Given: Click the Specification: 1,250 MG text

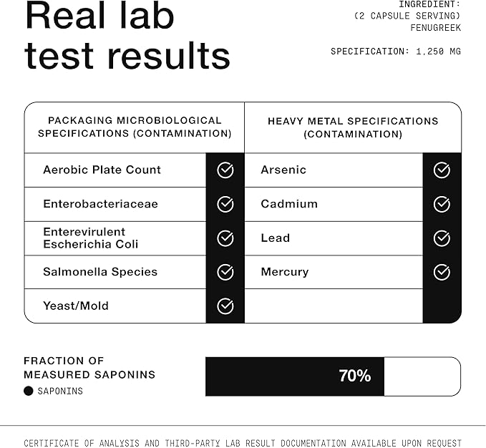Looking at the screenshot, I should click(396, 52).
